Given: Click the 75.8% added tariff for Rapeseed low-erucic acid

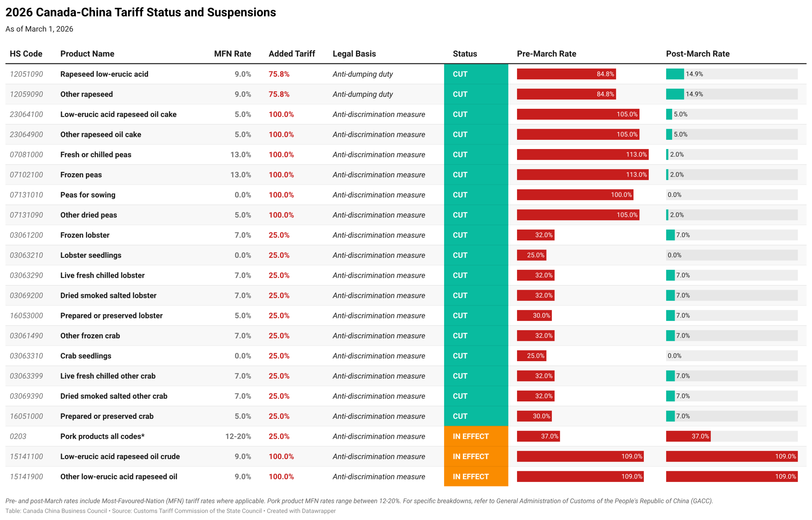Looking at the screenshot, I should click(x=279, y=74).
